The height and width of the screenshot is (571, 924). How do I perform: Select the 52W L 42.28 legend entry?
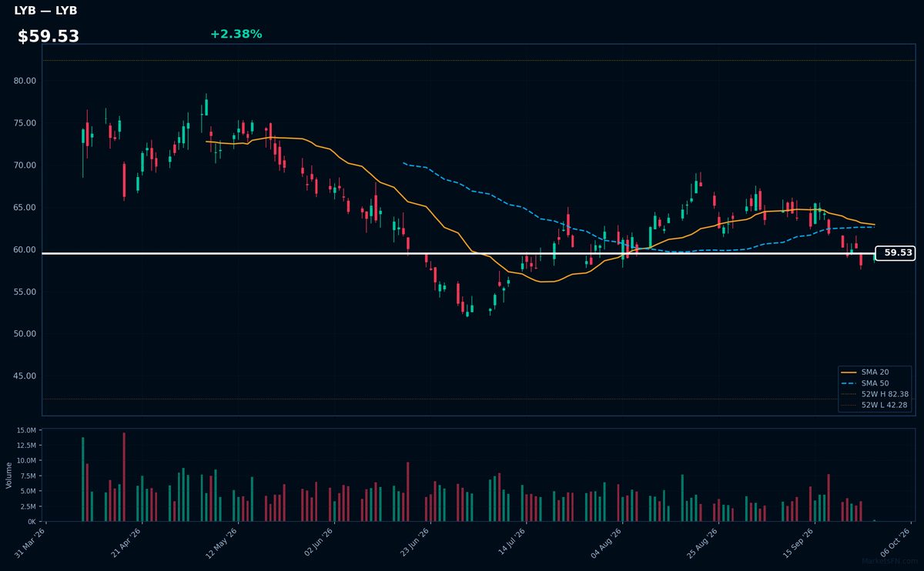[x=875, y=405]
